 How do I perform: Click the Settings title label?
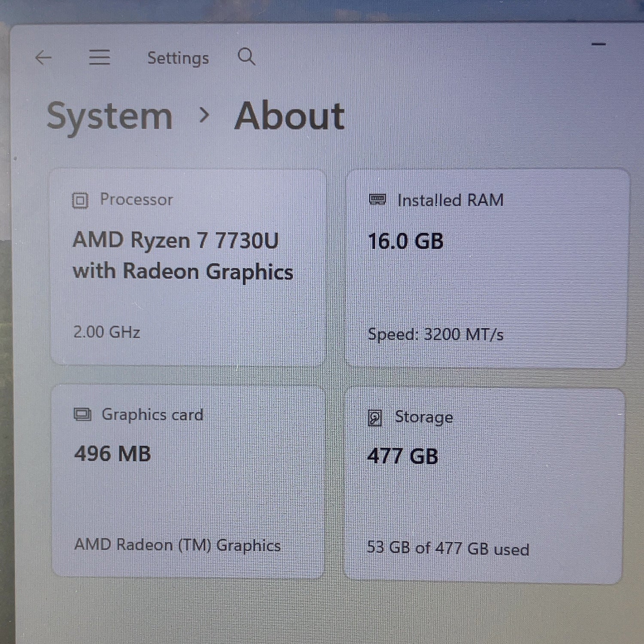click(x=178, y=58)
